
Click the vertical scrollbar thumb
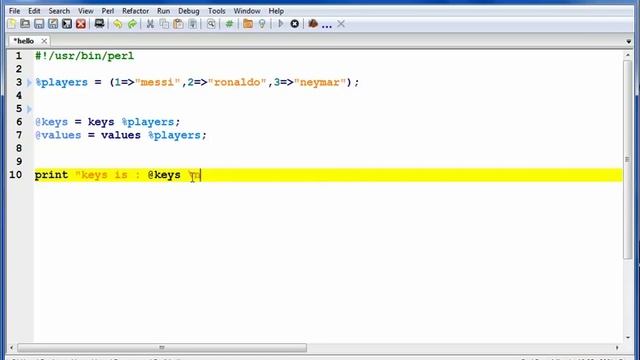627,159
